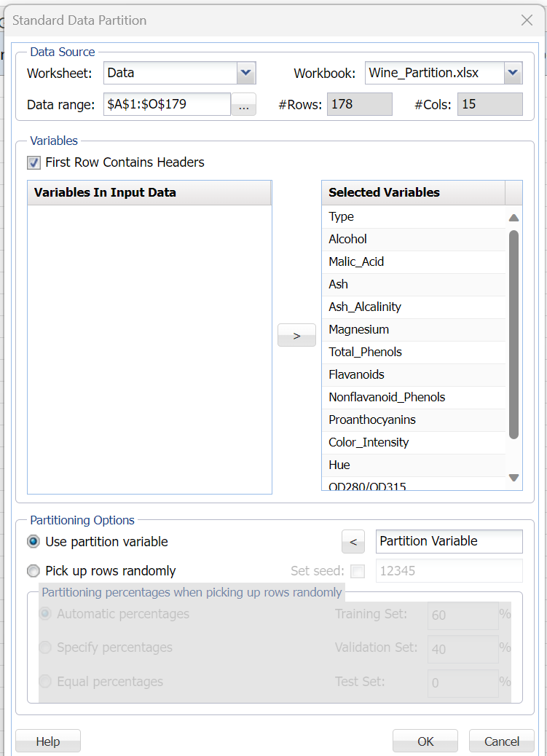
Task: Click the Partition Variable text box
Action: click(449, 541)
